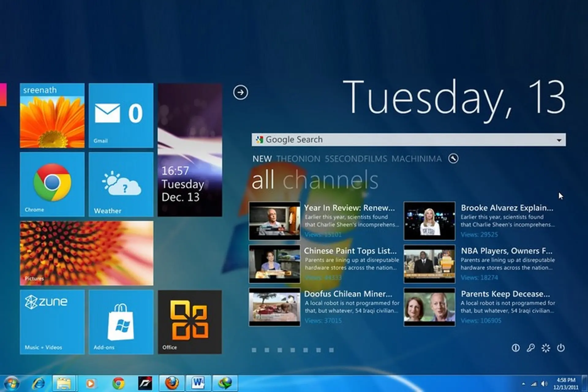Open the NBA Players, Owners F... title

pos(507,251)
